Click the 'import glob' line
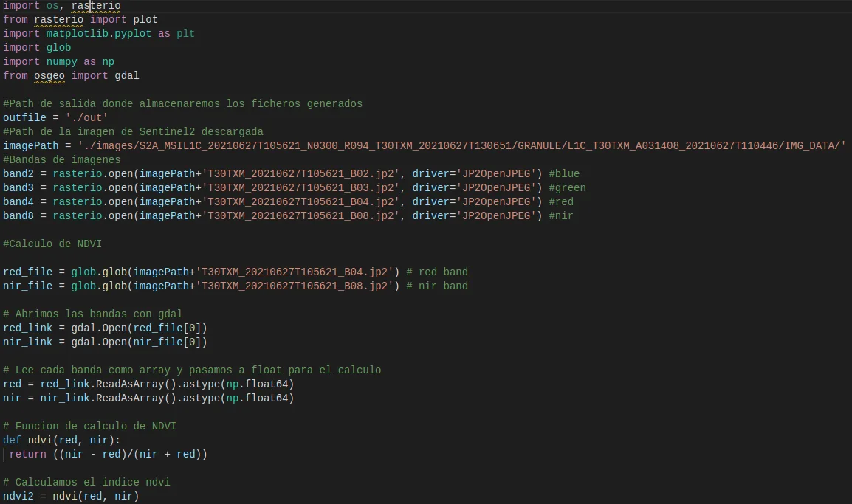Screen dimensions: 852x504 (37, 48)
